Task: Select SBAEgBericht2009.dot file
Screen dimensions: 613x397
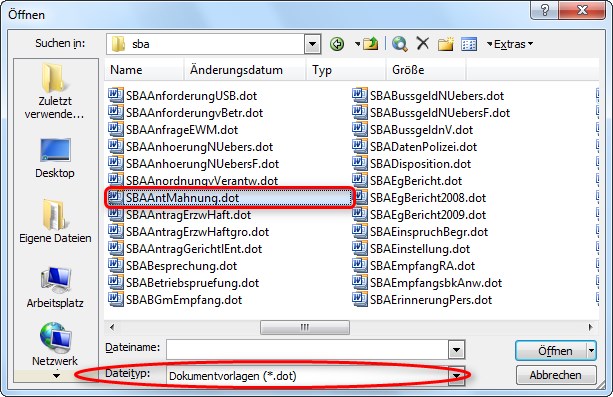Action: pos(419,215)
